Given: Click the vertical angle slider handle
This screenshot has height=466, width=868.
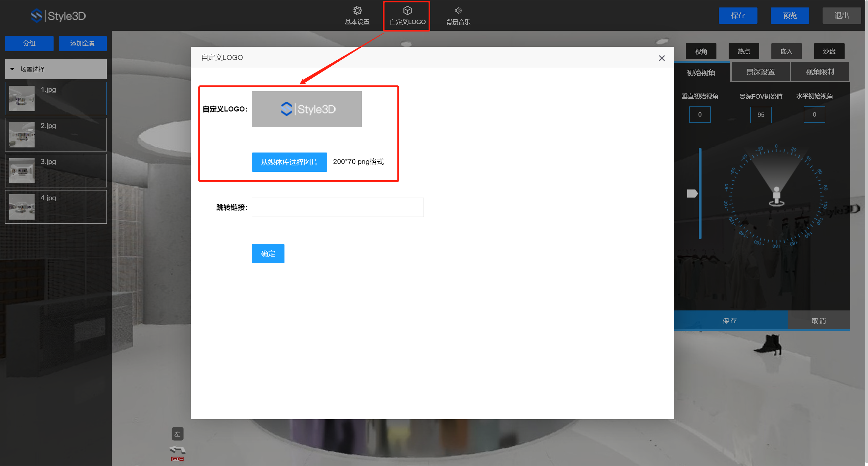Looking at the screenshot, I should [692, 193].
